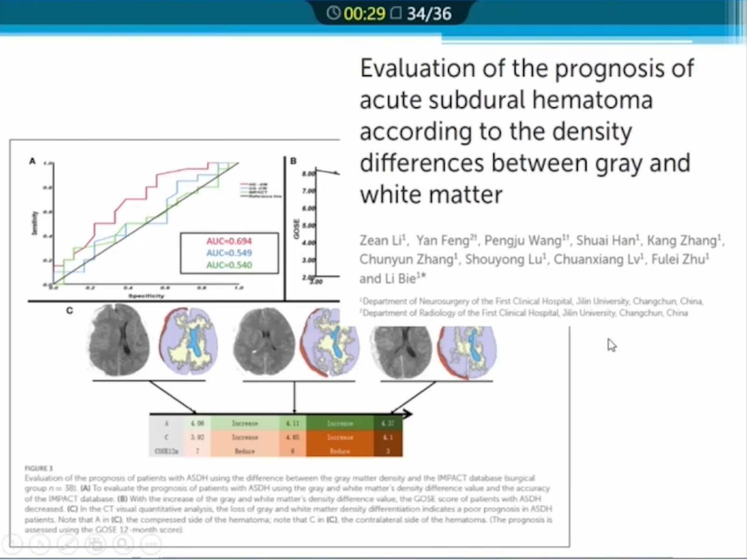Click the 00:29 elapsed time display
Screen dimensions: 747x560
coord(364,14)
